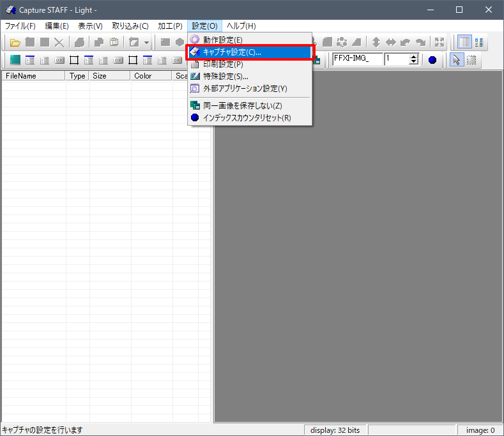Image resolution: width=504 pixels, height=436 pixels.
Task: Maximize the Capture STAFF window
Action: [x=459, y=10]
